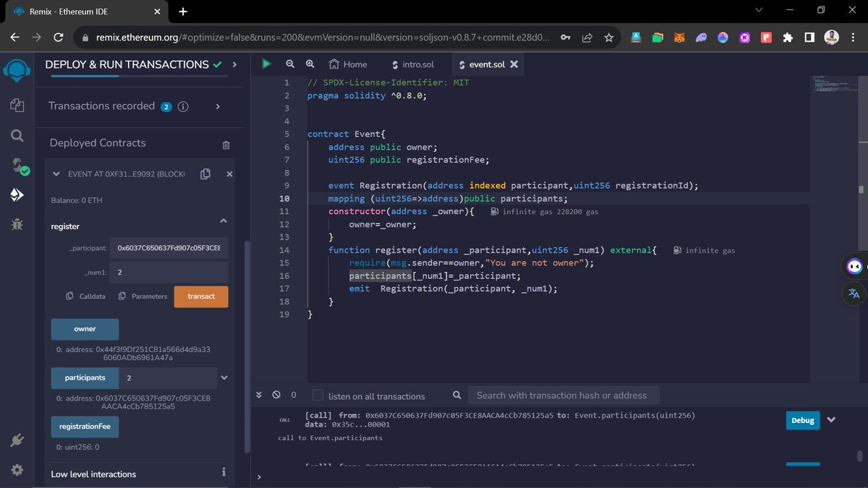Clear the terminal console
The width and height of the screenshot is (868, 488).
[x=276, y=395]
